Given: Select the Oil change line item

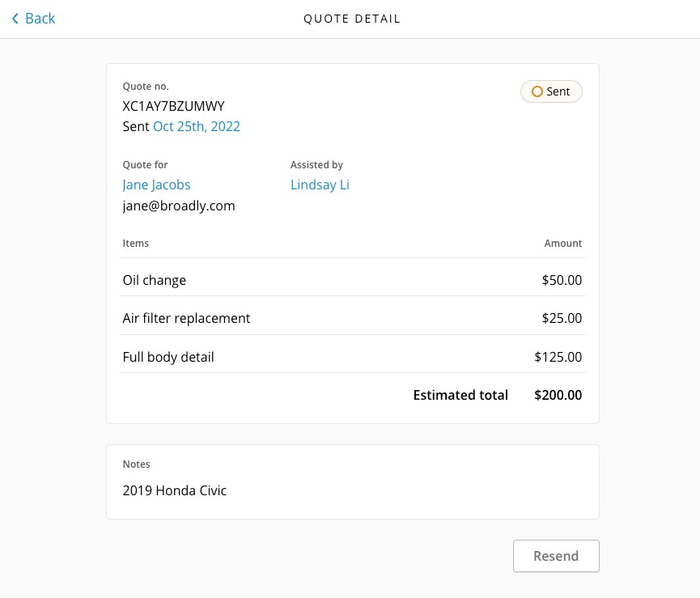Looking at the screenshot, I should [x=154, y=280].
